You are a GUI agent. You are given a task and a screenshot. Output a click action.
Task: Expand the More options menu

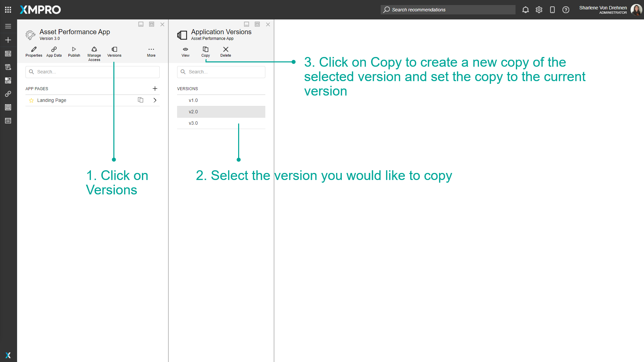pos(151,52)
